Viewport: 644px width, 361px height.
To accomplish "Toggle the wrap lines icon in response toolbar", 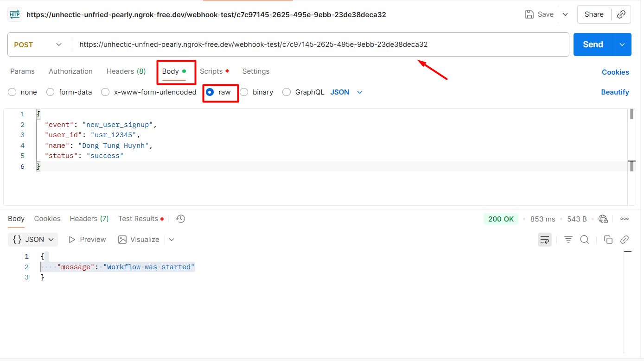I will 545,240.
